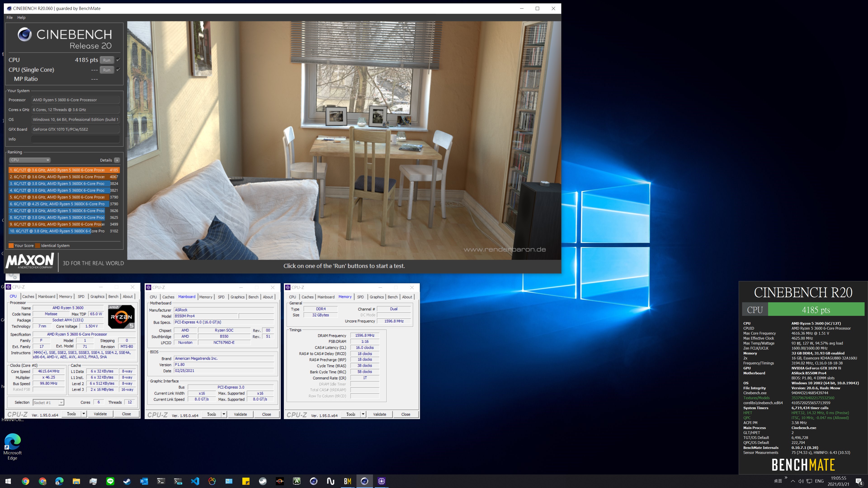Switch the ENG input language indicator
The height and width of the screenshot is (488, 868).
[819, 481]
